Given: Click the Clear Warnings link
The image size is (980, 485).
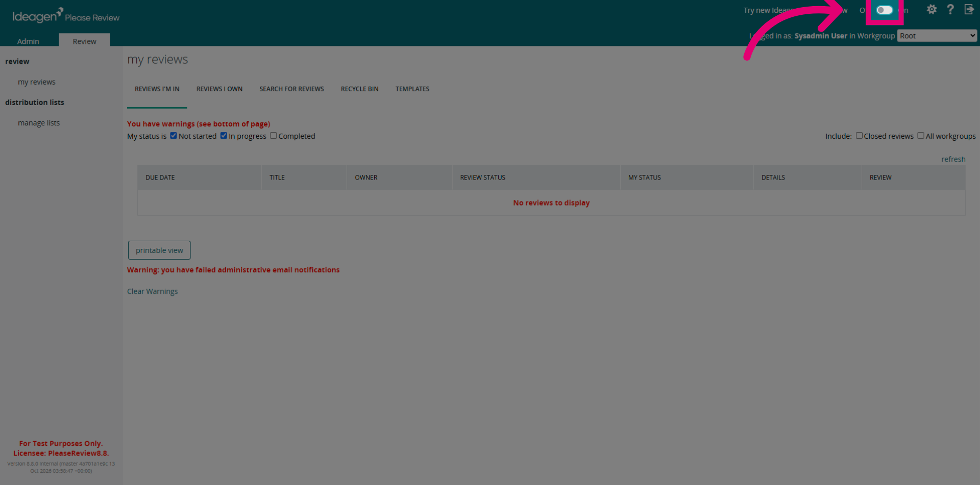Looking at the screenshot, I should pyautogui.click(x=153, y=291).
